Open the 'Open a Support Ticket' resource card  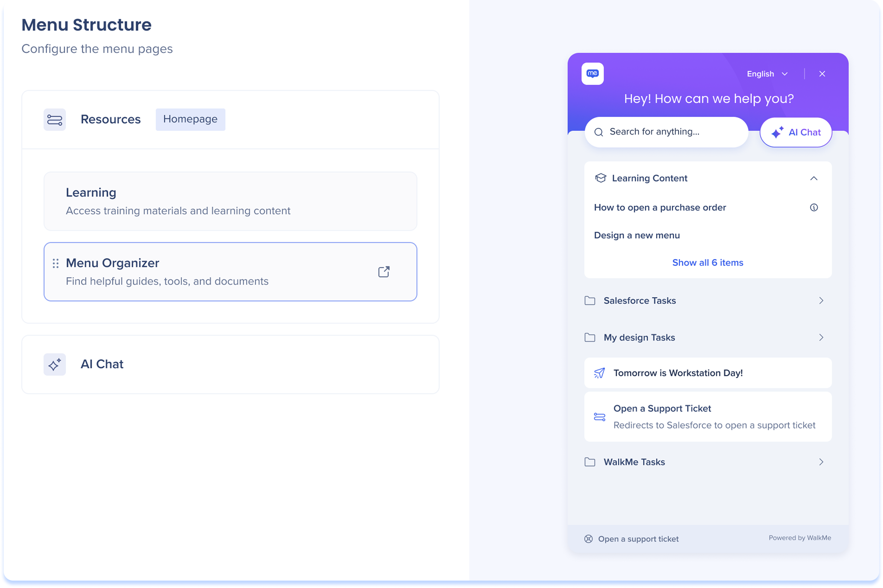point(708,417)
